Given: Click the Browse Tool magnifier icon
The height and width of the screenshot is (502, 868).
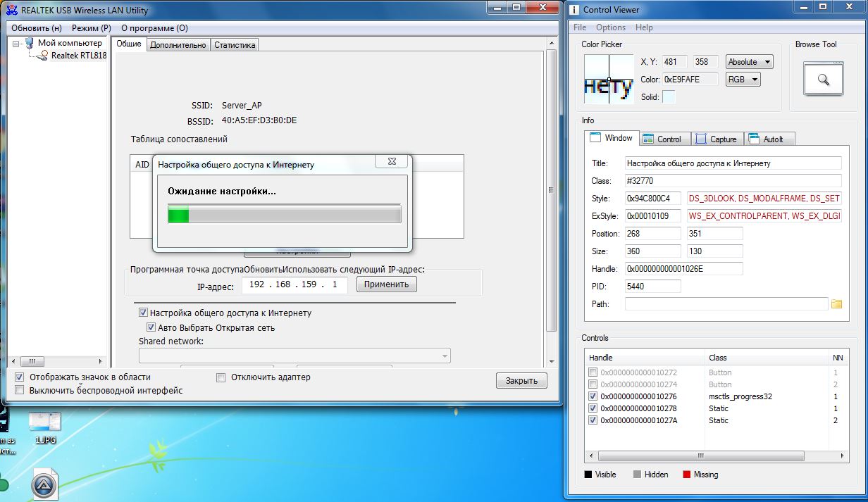Looking at the screenshot, I should [823, 80].
